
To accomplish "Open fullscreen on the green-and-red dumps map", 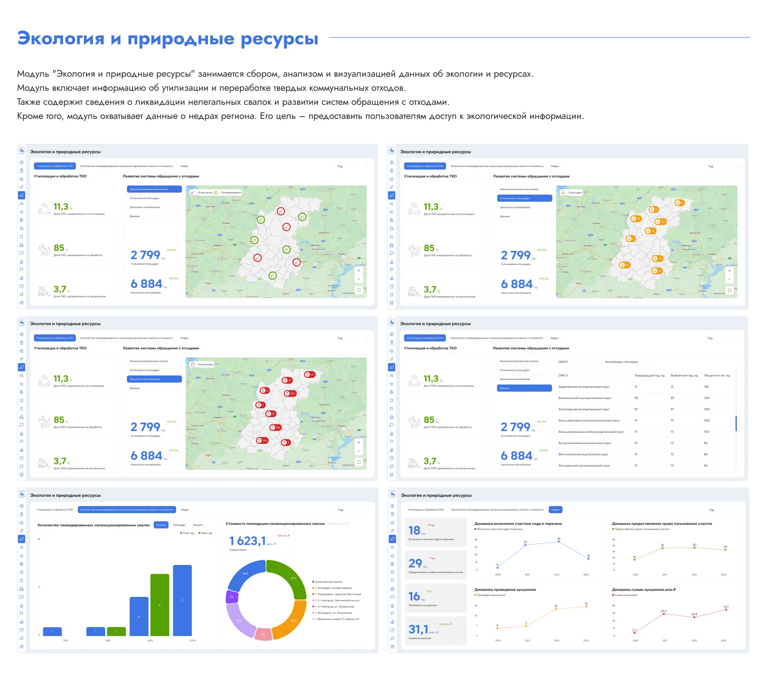I will coord(359,290).
